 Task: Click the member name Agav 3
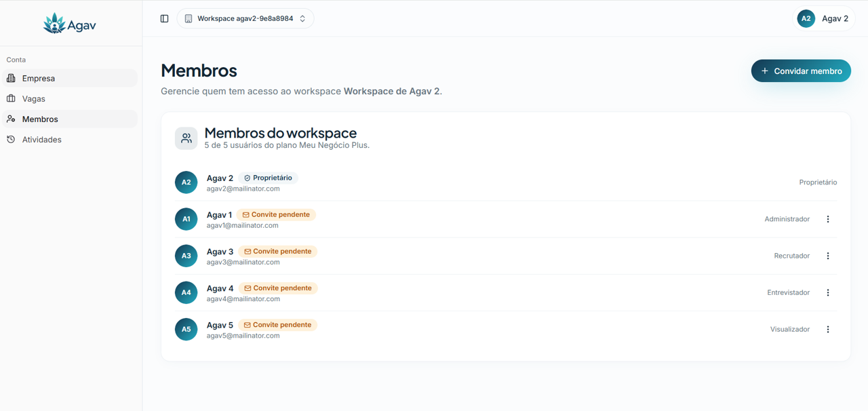click(x=220, y=251)
